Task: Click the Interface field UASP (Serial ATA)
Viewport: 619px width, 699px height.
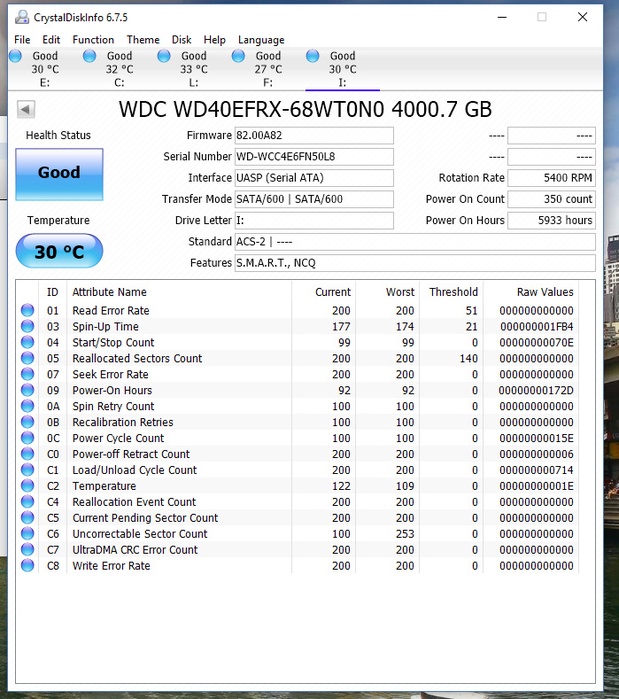Action: pyautogui.click(x=314, y=178)
